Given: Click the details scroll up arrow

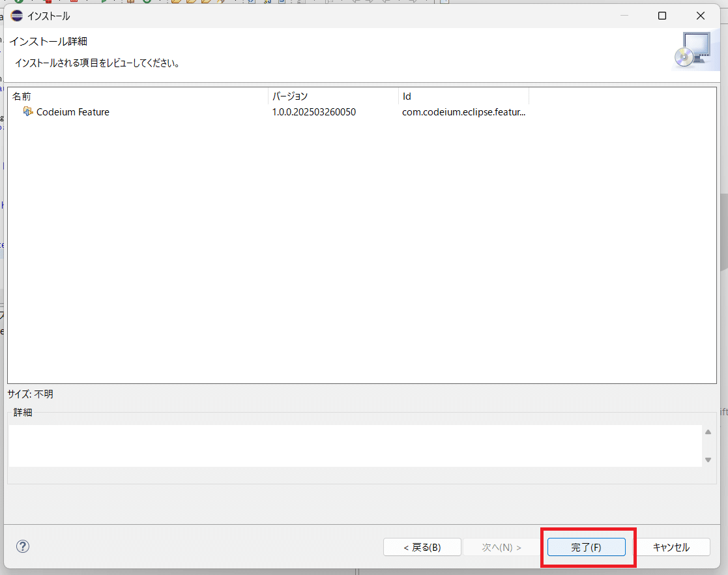Looking at the screenshot, I should pyautogui.click(x=708, y=432).
